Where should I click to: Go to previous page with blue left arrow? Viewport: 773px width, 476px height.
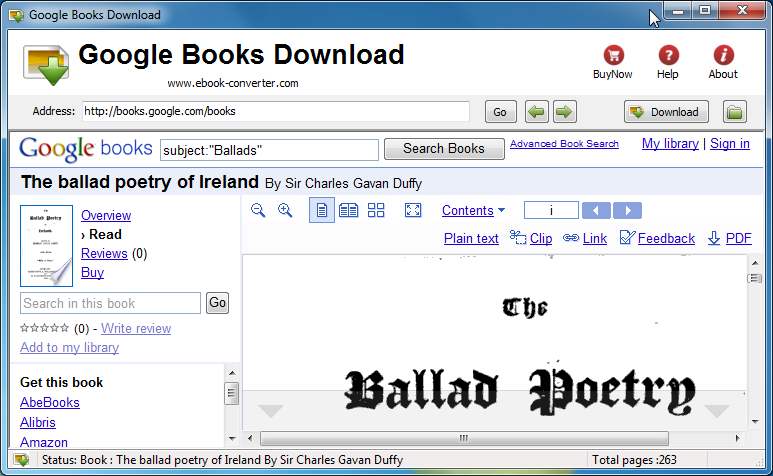pos(596,210)
